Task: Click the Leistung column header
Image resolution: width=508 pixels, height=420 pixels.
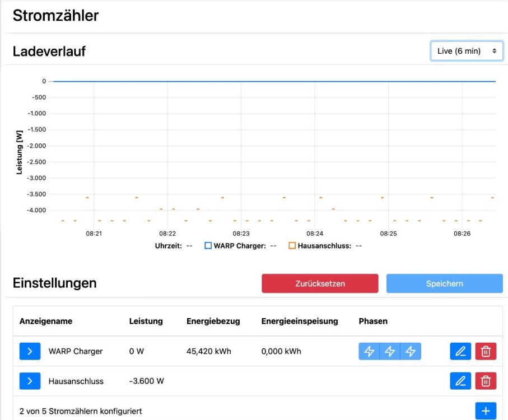Action: click(146, 321)
